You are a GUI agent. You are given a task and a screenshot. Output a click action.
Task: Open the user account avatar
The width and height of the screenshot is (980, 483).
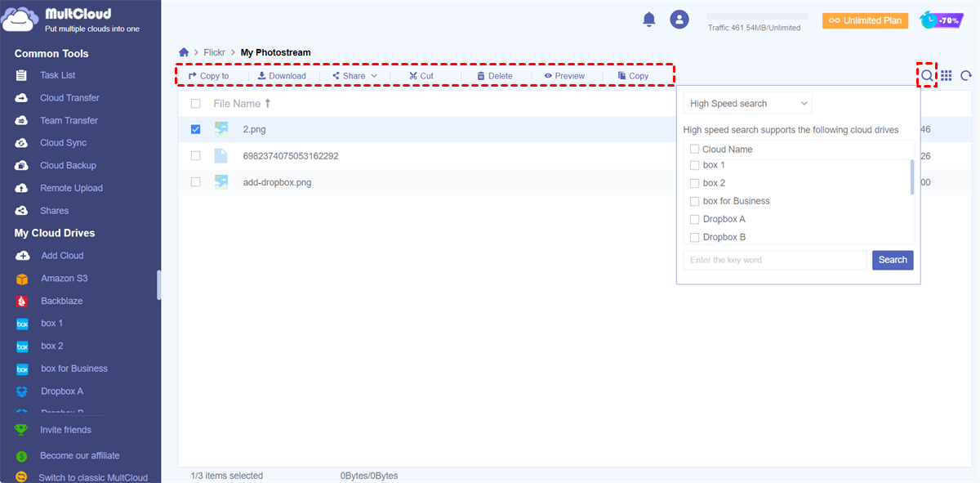[x=679, y=20]
